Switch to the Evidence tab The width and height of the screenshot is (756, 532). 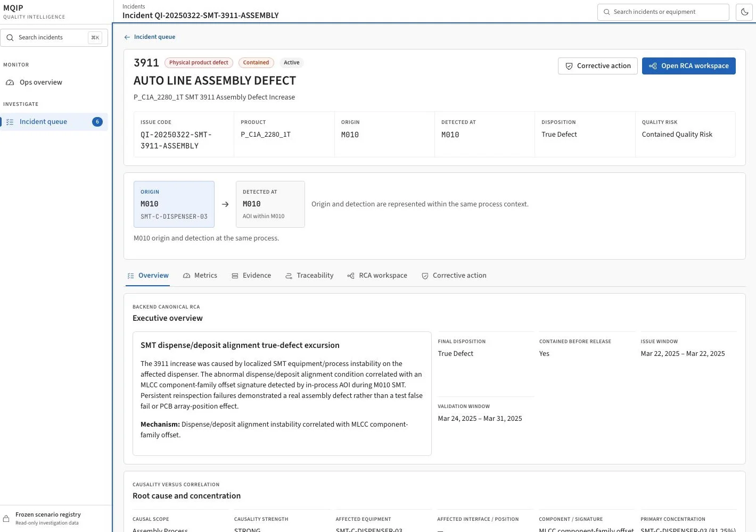pos(251,276)
